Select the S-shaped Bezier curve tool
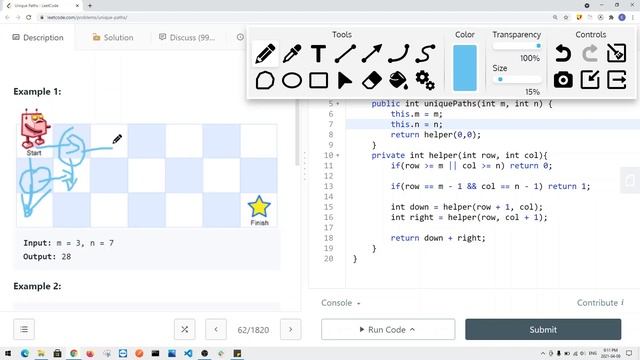Viewport: 640px width, 360px height. [x=425, y=53]
